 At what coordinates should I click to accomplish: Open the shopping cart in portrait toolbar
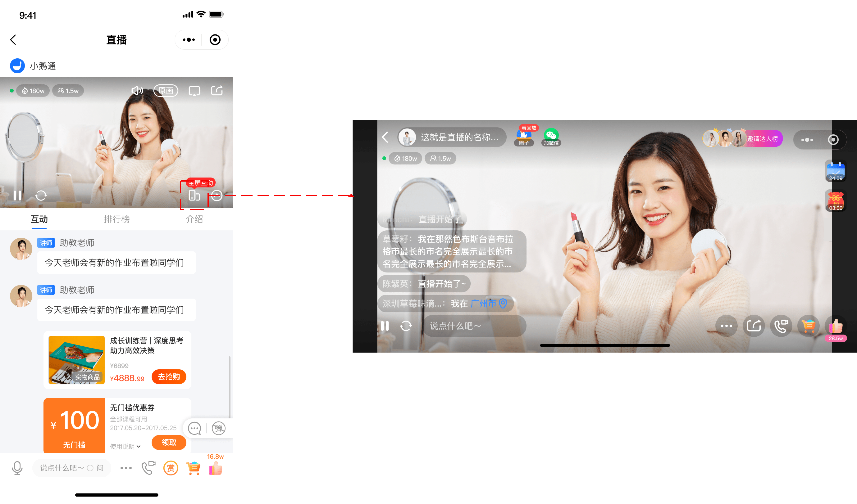click(x=193, y=468)
